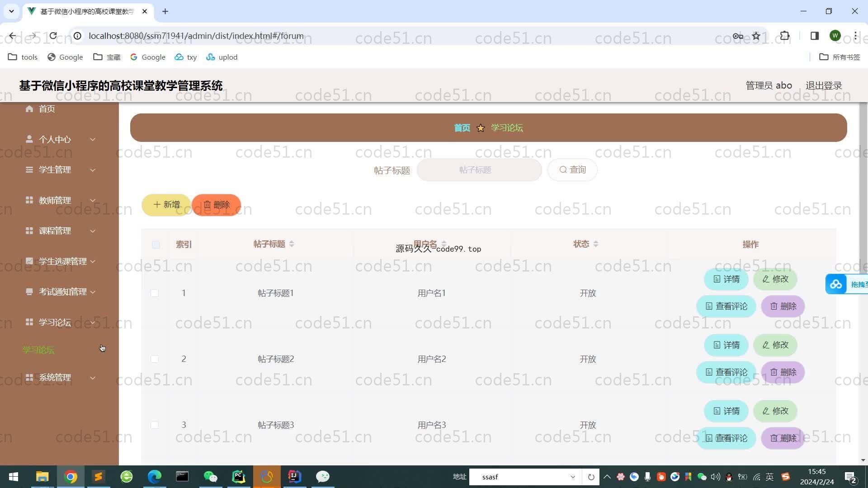868x488 pixels.
Task: Open the uplod bookmark
Action: click(x=222, y=57)
